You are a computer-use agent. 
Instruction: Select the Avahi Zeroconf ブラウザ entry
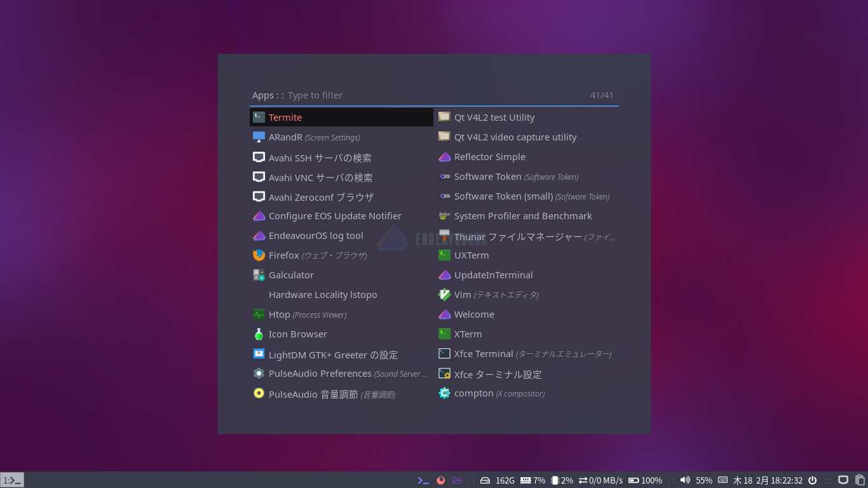click(341, 196)
